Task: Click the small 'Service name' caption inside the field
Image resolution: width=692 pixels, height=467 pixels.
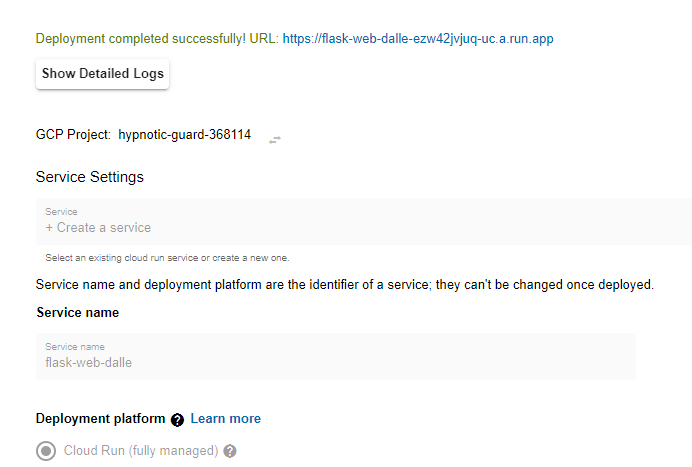Action: pyautogui.click(x=75, y=347)
